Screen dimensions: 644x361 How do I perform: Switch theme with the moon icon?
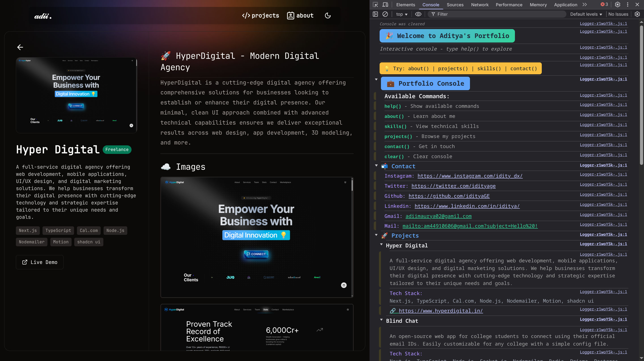(328, 15)
